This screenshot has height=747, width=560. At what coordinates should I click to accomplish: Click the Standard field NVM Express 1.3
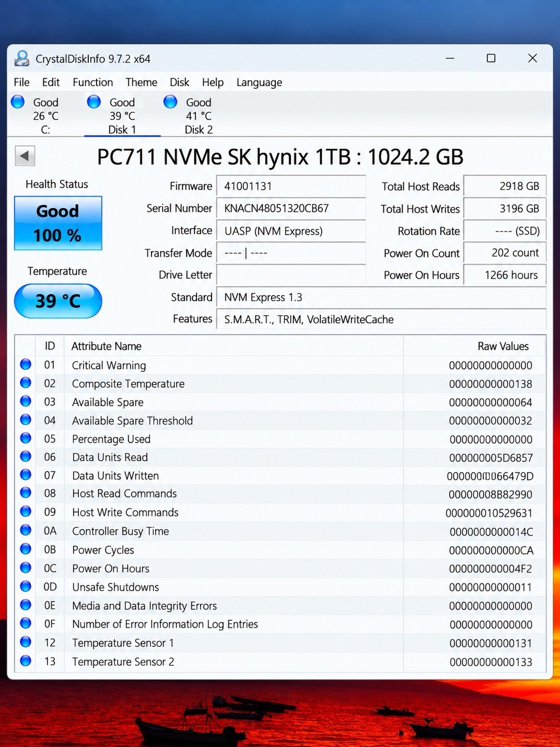click(x=381, y=297)
